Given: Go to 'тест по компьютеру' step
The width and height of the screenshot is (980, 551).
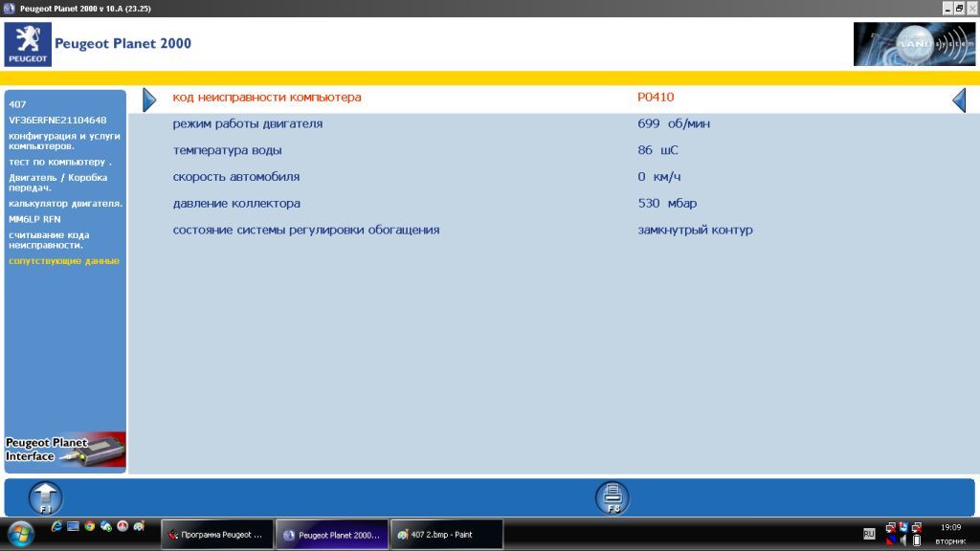Looking at the screenshot, I should coord(60,162).
